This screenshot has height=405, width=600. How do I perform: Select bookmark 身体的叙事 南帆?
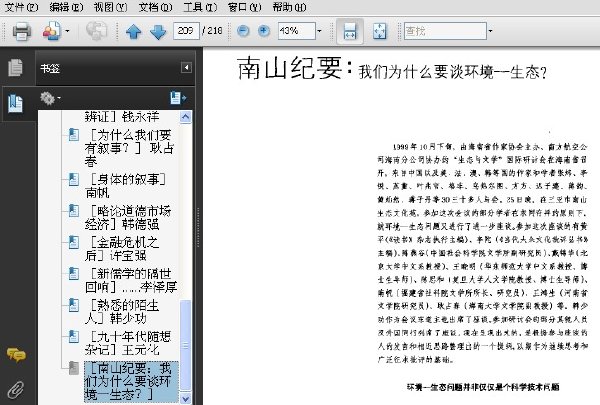(126, 186)
